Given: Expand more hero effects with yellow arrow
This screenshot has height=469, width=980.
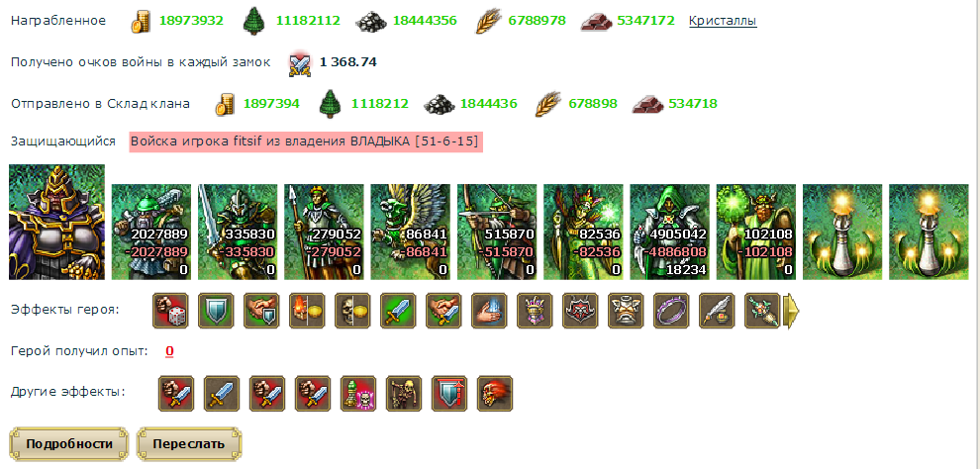Looking at the screenshot, I should point(791,311).
